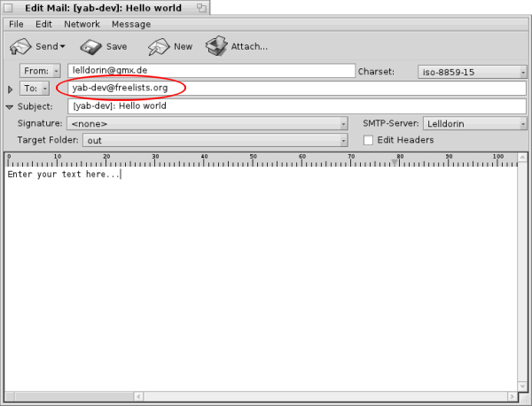This screenshot has height=406, width=532.
Task: Open the Send dropdown arrow
Action: point(63,47)
